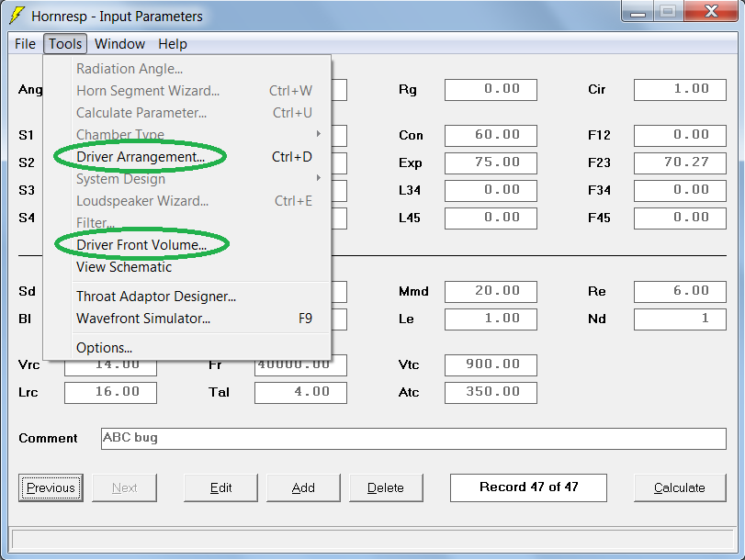Click the Atc field showing 350.00
Viewport: 745px width, 560px height.
coord(491,393)
